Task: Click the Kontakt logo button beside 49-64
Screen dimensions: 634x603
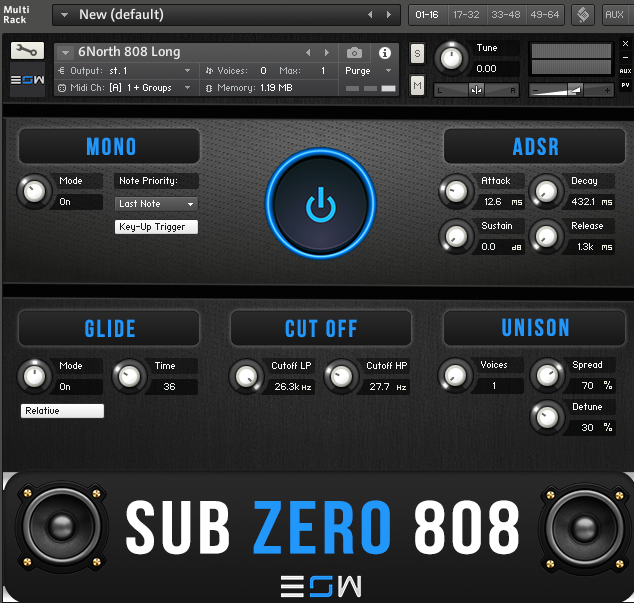Action: (x=583, y=15)
